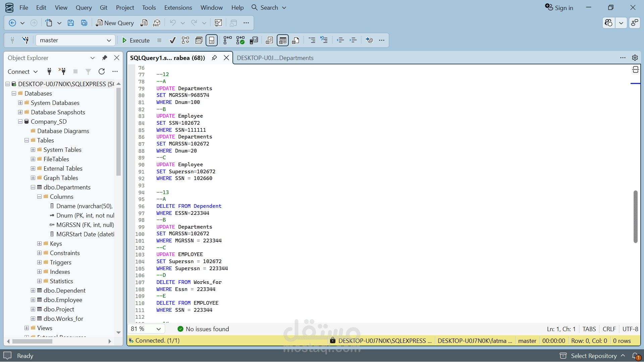
Task: Select the MGRSSN foreign key column
Action: click(85, 225)
